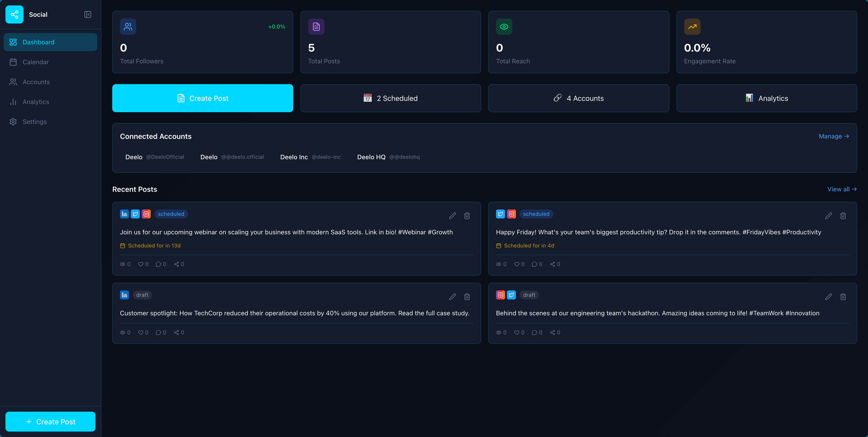868x437 pixels.
Task: Open Settings from the sidebar
Action: [x=35, y=122]
